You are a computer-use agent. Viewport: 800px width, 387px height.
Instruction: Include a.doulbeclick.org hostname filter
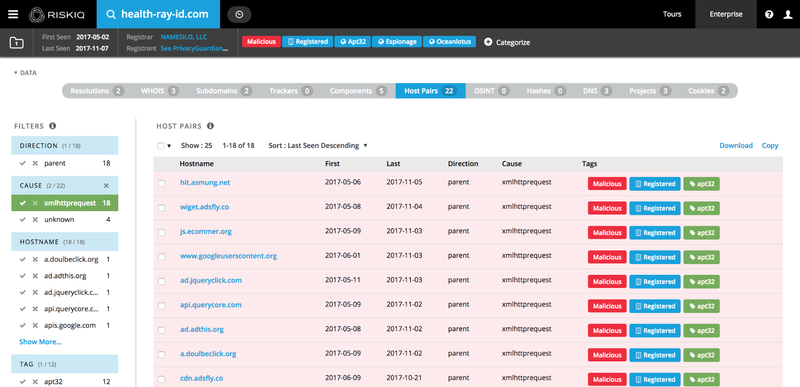tap(23, 260)
